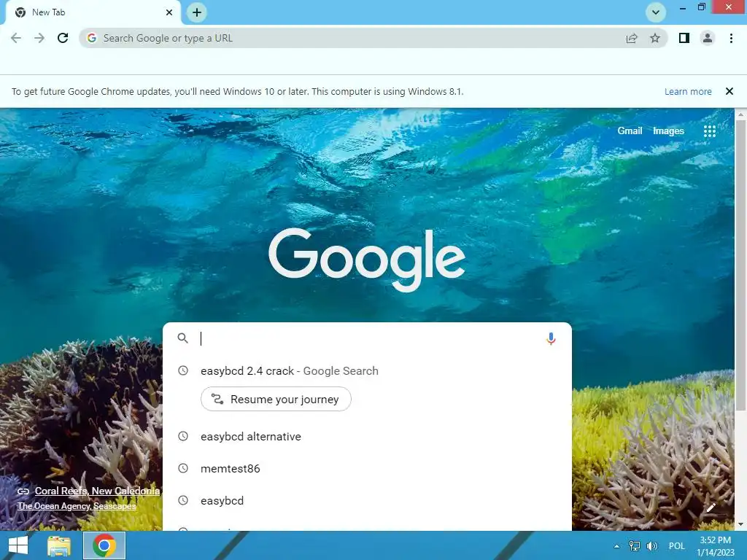
Task: Open the side panel icon
Action: (x=684, y=38)
